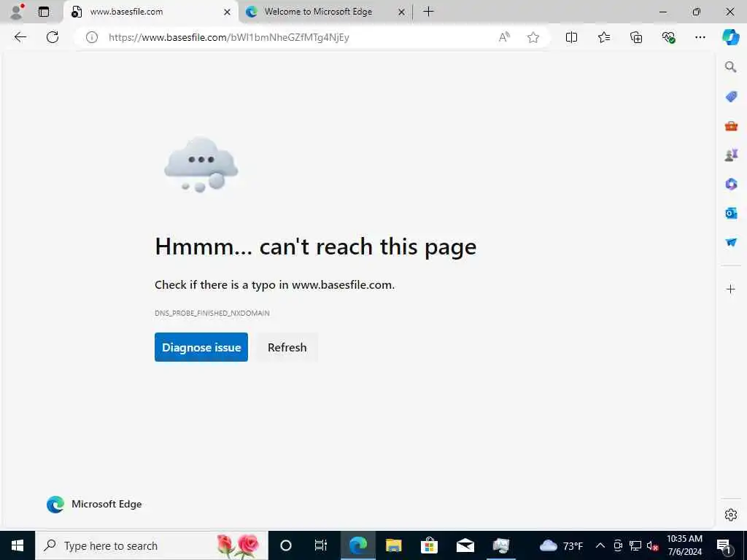
Task: Open File Explorer from taskbar
Action: 393,545
